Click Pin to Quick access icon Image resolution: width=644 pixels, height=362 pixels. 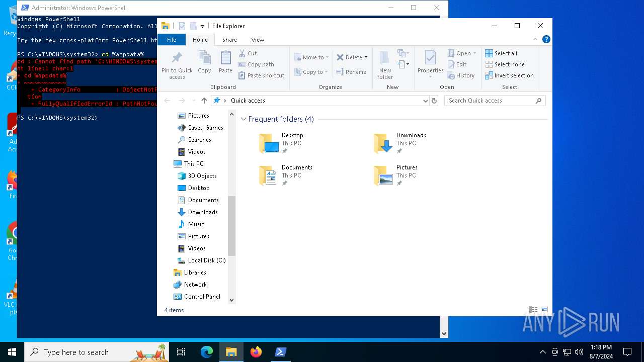click(177, 65)
